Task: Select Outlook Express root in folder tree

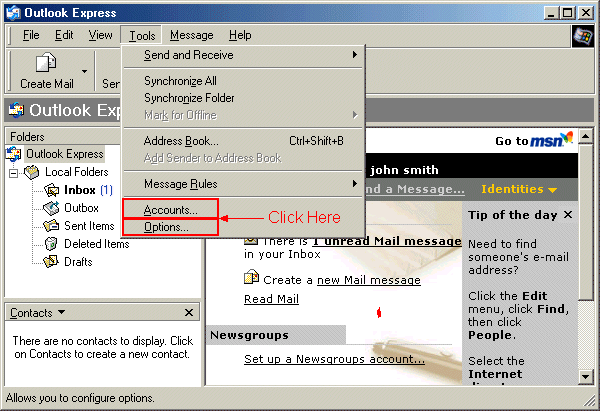Action: click(65, 154)
